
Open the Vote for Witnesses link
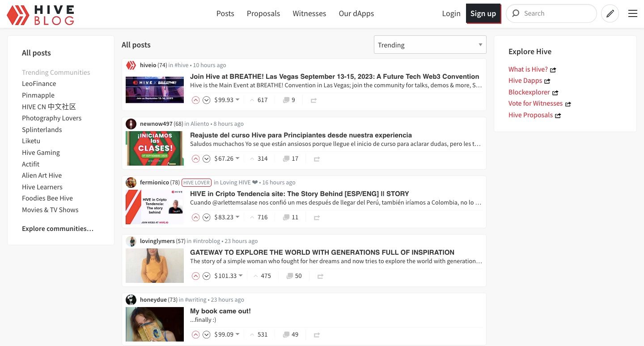(x=539, y=103)
